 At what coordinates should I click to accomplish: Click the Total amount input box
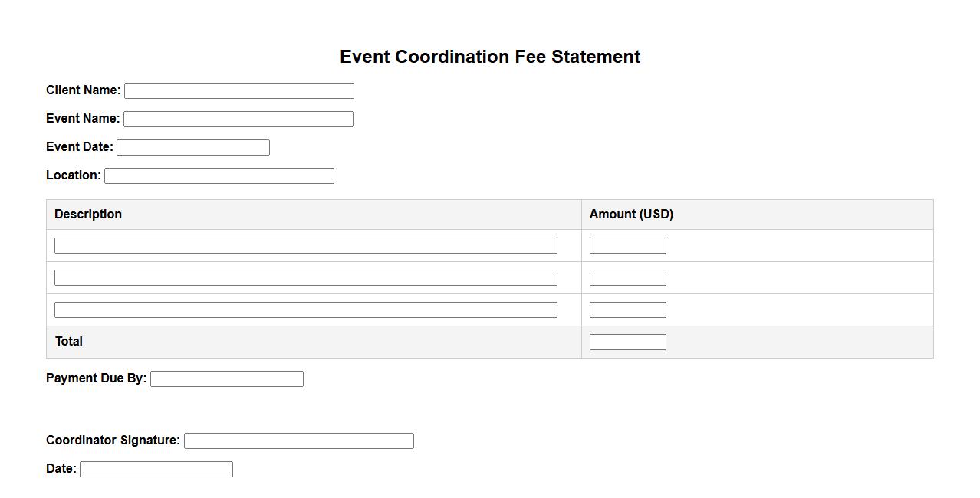pos(627,342)
